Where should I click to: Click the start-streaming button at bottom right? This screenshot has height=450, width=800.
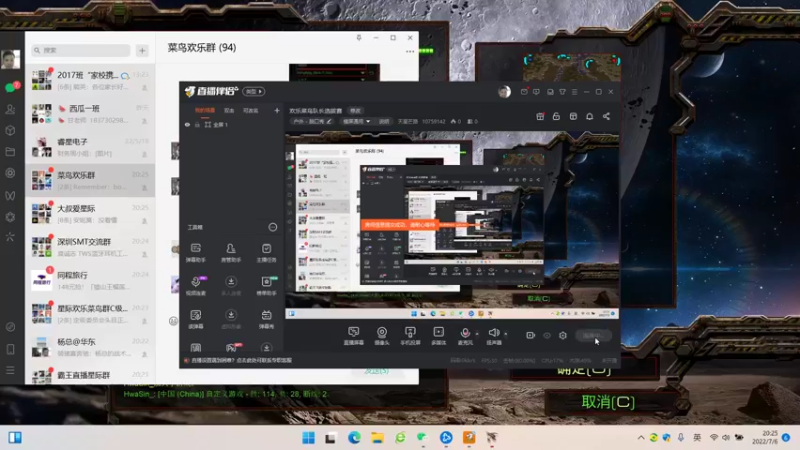[593, 335]
